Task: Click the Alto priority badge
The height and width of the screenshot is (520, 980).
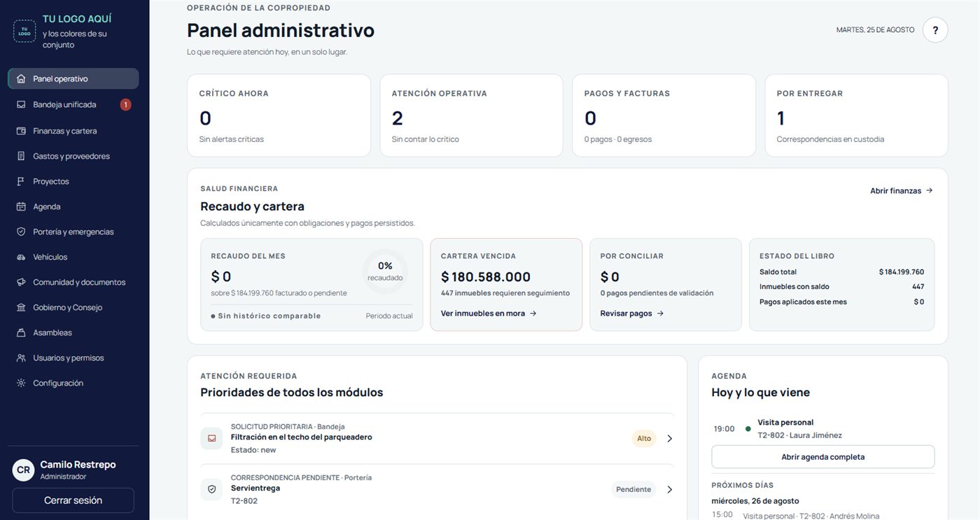Action: click(644, 438)
